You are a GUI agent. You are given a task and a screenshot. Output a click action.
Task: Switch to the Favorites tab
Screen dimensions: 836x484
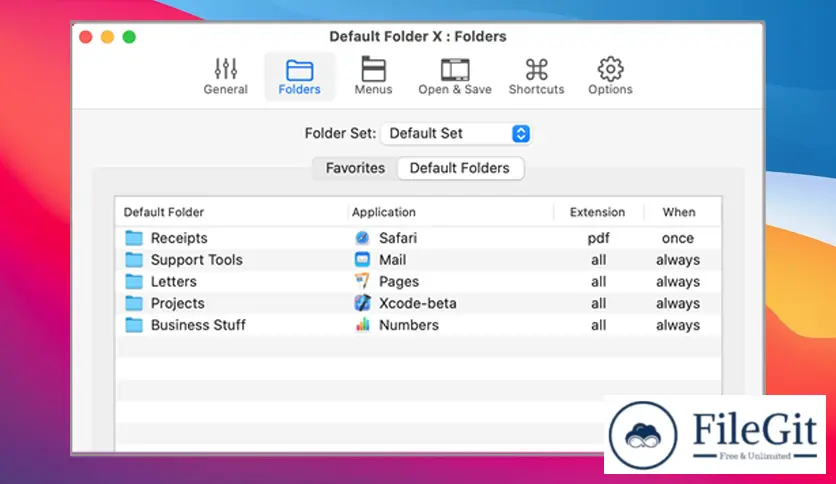pyautogui.click(x=355, y=168)
